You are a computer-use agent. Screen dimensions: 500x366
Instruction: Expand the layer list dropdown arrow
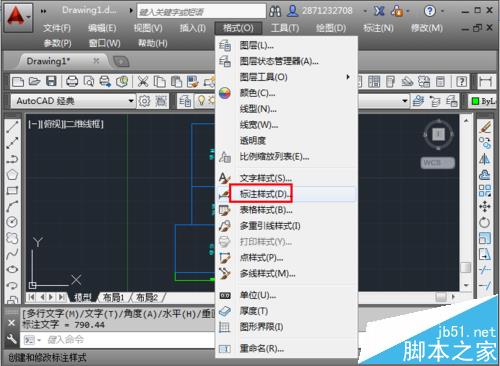(405, 101)
